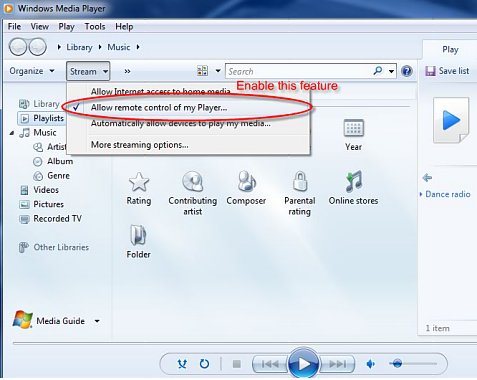Click the Save list button label
Screen dimensions: 477x380
point(454,71)
